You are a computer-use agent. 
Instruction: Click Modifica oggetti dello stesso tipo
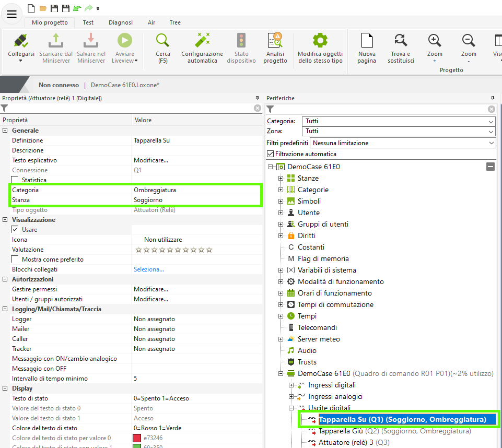tap(320, 41)
